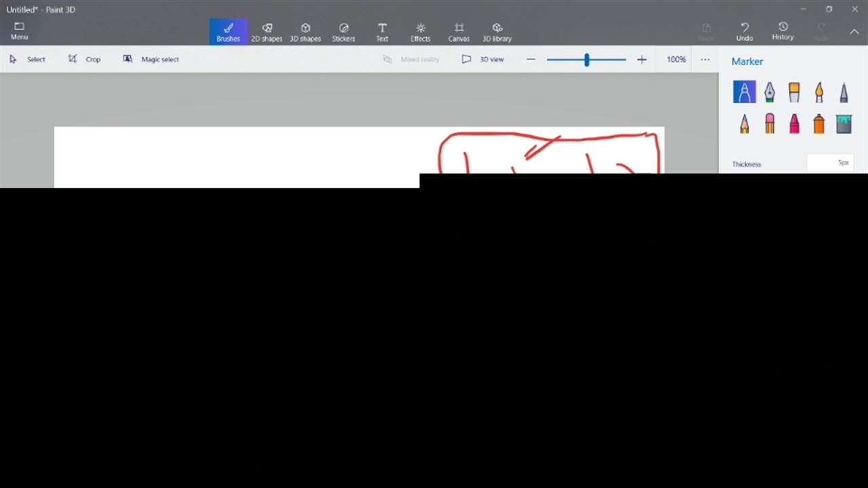Select the Spray can brush

coord(819,124)
